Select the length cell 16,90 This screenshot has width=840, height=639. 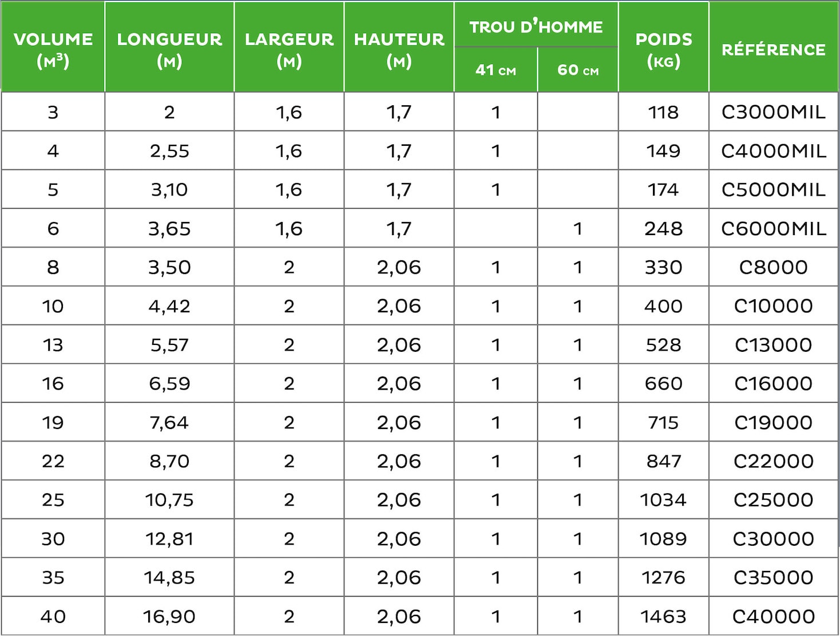point(169,616)
